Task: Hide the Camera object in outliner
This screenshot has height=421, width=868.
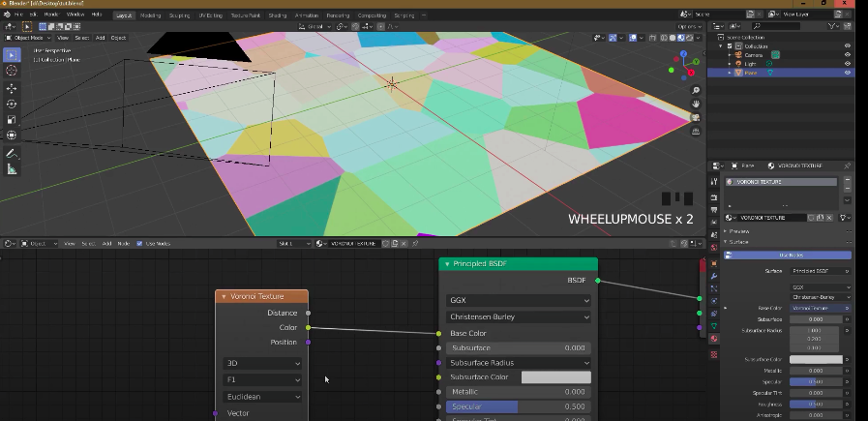Action: coord(847,55)
